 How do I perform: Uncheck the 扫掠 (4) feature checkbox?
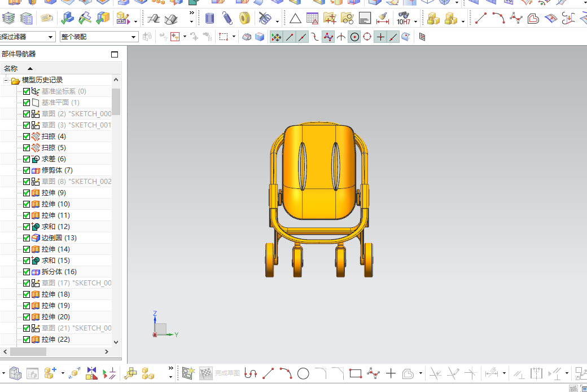tap(27, 136)
